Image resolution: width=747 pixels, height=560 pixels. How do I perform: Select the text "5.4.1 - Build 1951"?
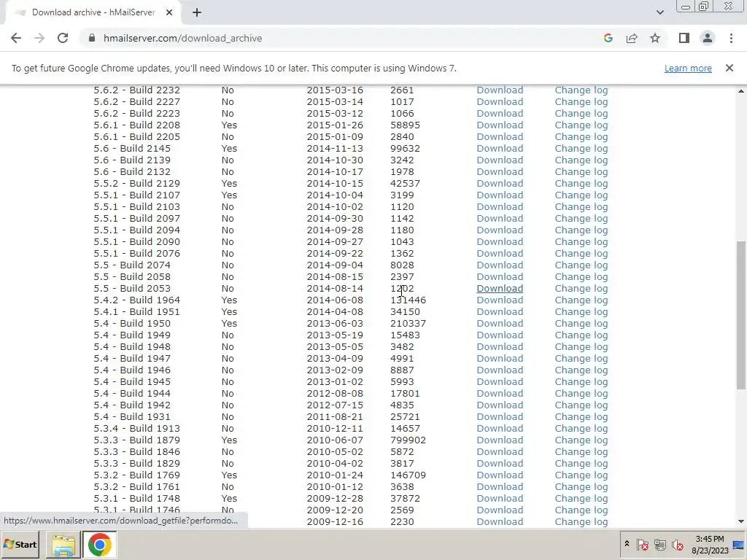tap(136, 312)
